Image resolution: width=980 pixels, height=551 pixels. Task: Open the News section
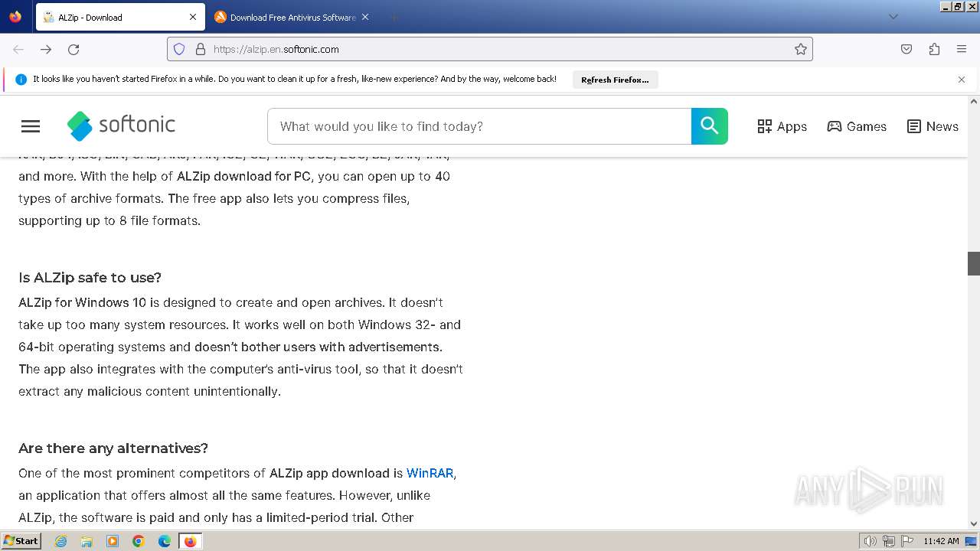(933, 126)
